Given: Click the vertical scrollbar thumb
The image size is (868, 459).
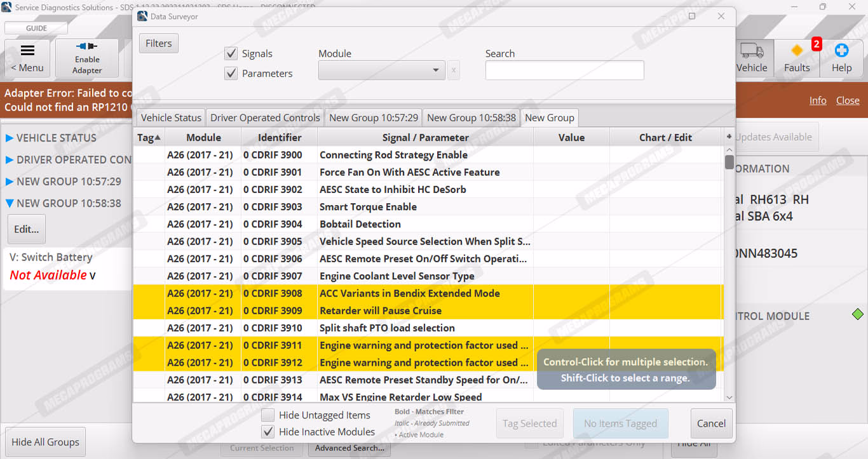Looking at the screenshot, I should 729,162.
